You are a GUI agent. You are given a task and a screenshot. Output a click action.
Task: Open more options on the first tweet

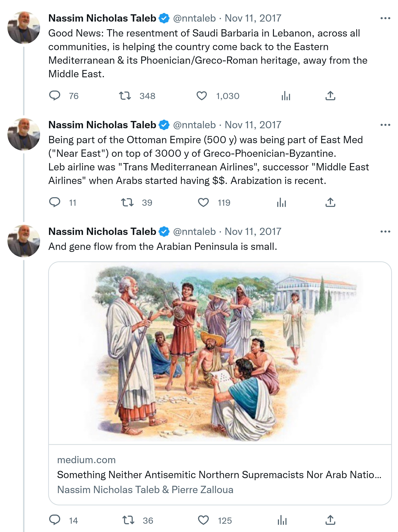point(385,18)
